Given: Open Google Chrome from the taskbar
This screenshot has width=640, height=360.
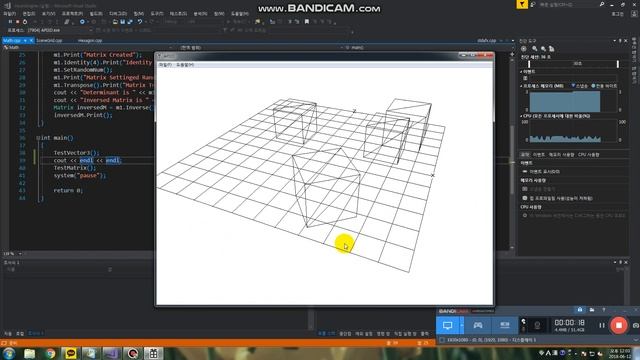Looking at the screenshot, I should coord(50,353).
